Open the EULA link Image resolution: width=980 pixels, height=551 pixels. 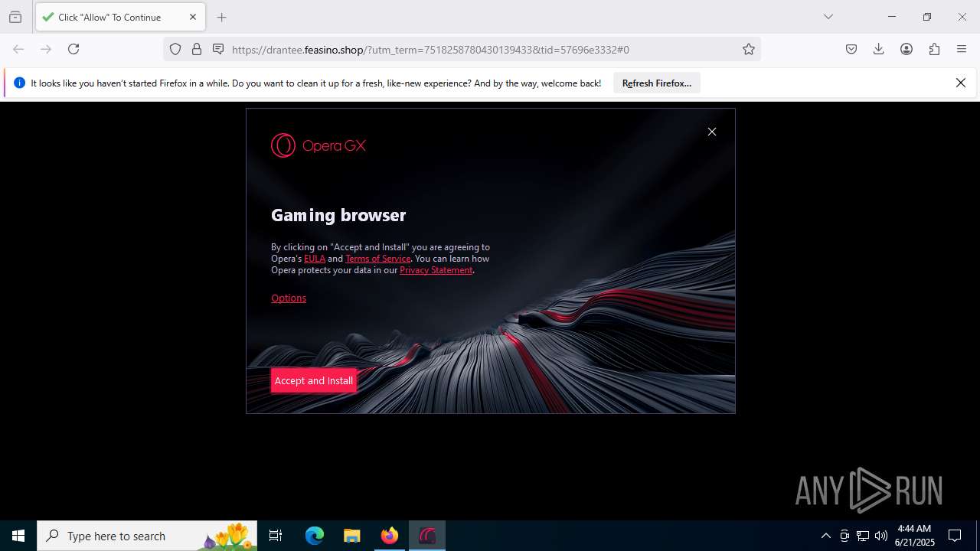tap(315, 259)
